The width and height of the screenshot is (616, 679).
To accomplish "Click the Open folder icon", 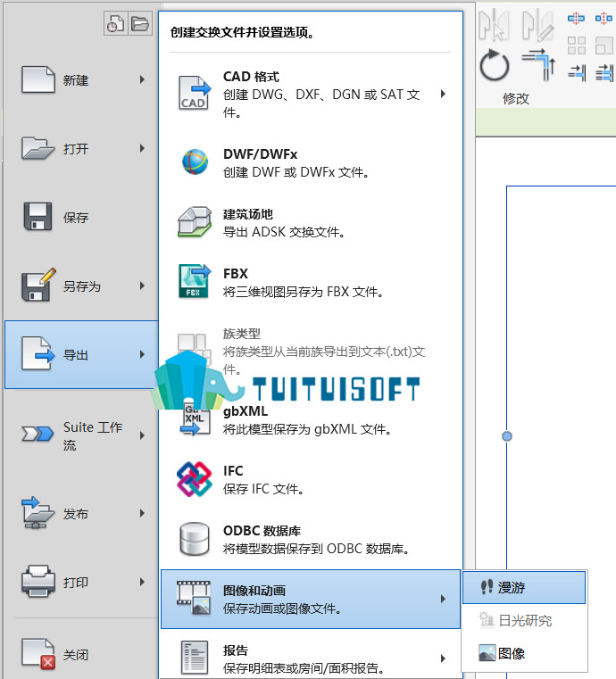I will click(38, 148).
